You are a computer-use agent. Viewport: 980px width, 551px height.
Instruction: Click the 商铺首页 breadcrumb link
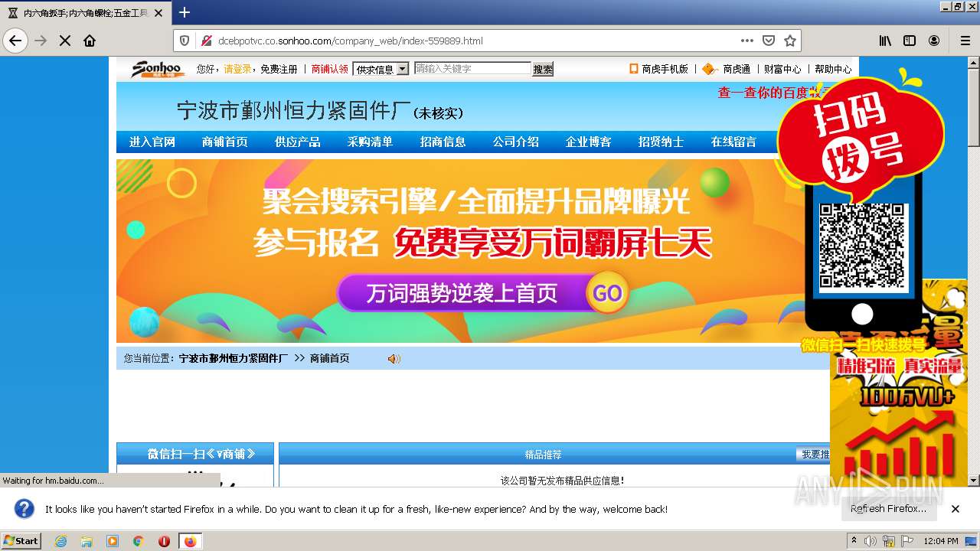(x=330, y=359)
